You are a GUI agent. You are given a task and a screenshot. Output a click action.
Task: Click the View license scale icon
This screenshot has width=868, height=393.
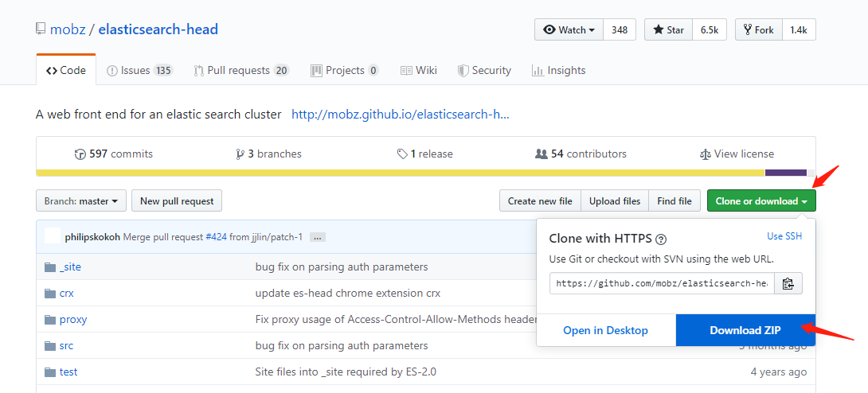[x=705, y=154]
